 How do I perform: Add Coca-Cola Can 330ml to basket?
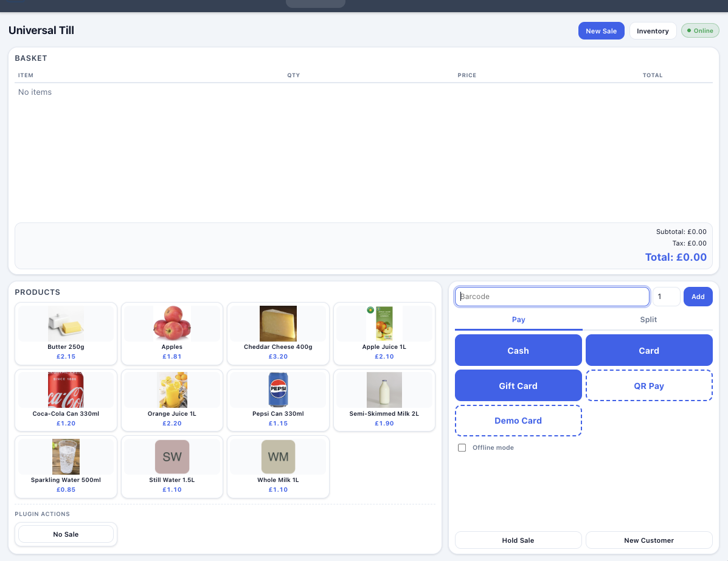click(x=66, y=400)
